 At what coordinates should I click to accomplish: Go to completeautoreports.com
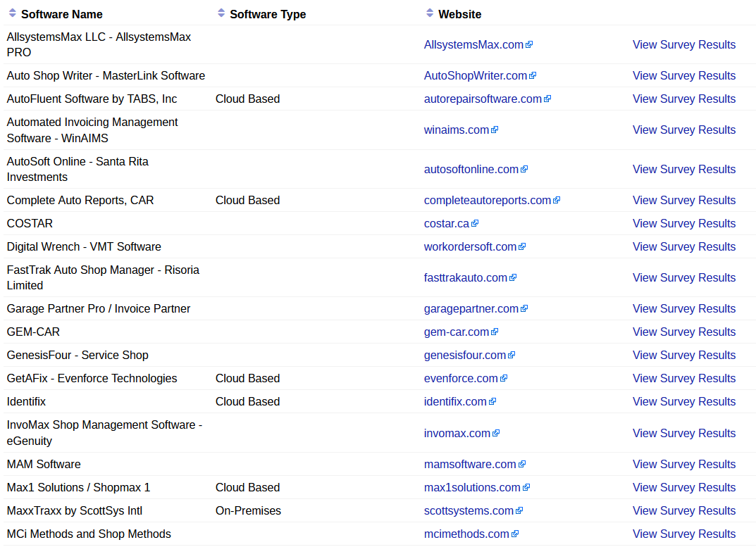(488, 200)
